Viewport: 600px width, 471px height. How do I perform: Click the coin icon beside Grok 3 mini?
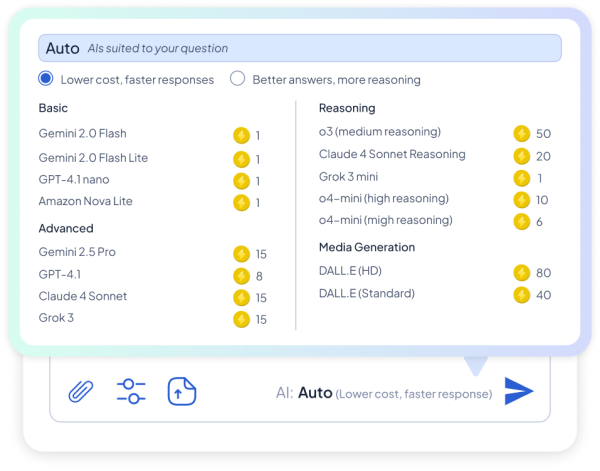pos(522,178)
